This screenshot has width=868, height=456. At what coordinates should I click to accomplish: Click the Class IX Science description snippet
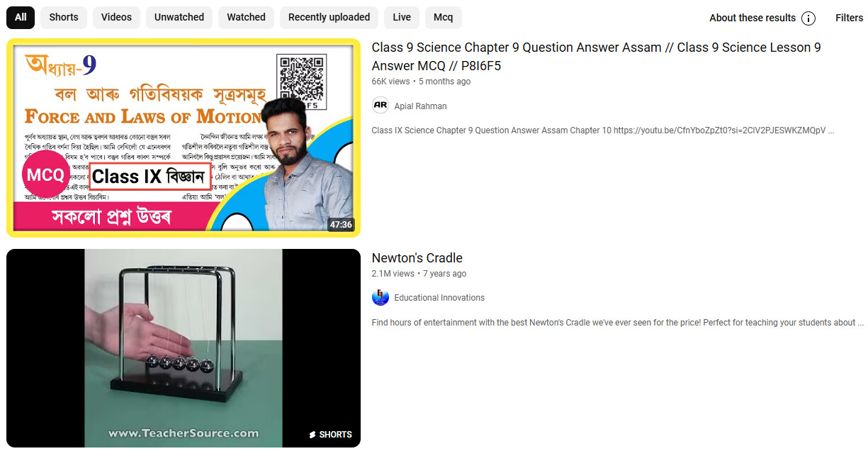(603, 130)
